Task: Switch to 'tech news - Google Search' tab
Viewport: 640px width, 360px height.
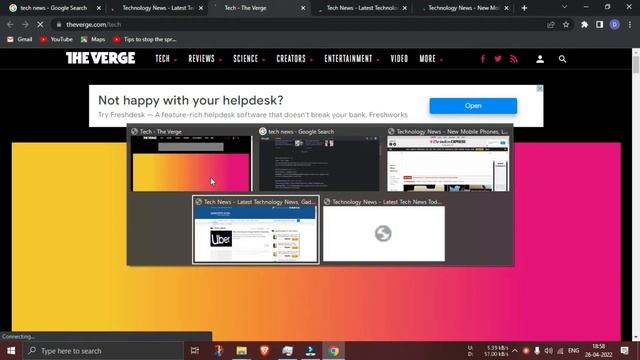Action: coord(54,8)
